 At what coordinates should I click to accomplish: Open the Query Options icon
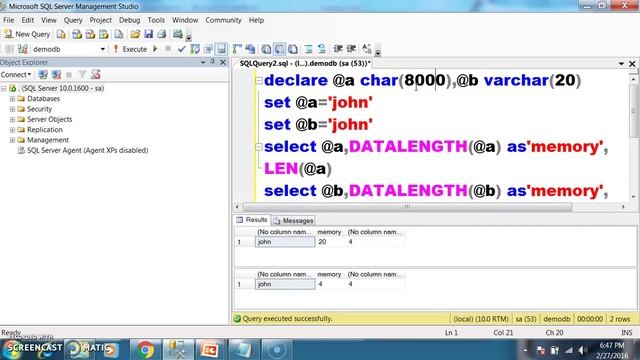tap(208, 49)
